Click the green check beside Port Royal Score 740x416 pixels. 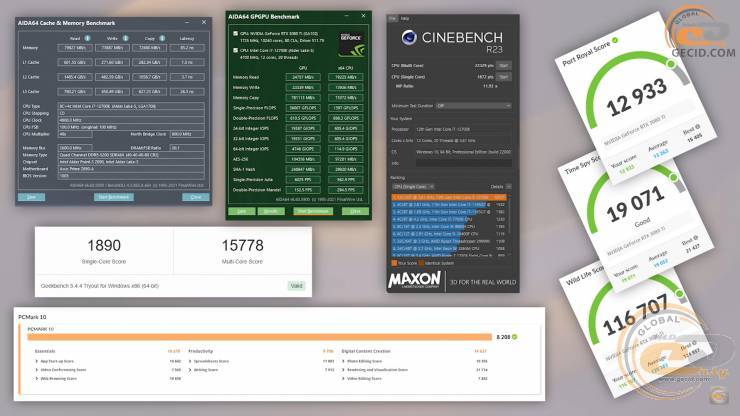[615, 40]
